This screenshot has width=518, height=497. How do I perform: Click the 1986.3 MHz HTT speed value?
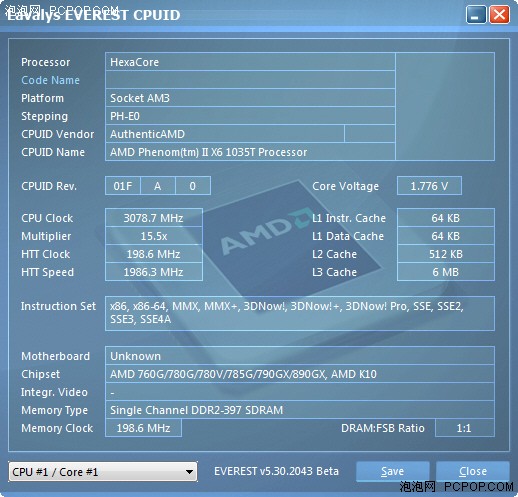pos(154,272)
